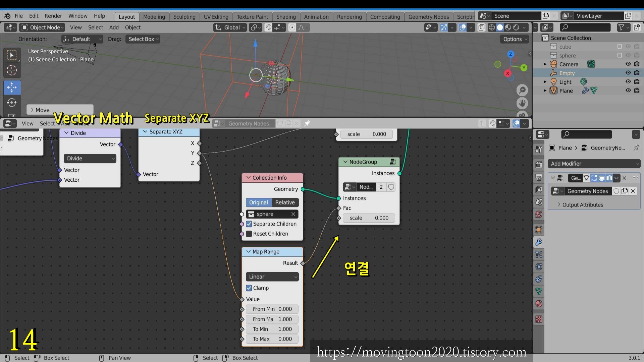Open the Render properties tab
Viewport: 644px width, 362px height.
[x=539, y=165]
